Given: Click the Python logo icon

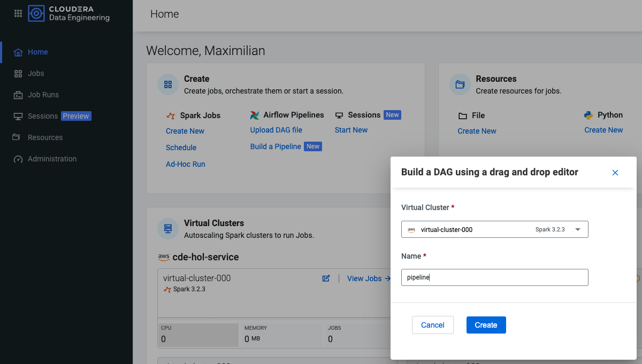Looking at the screenshot, I should [589, 115].
